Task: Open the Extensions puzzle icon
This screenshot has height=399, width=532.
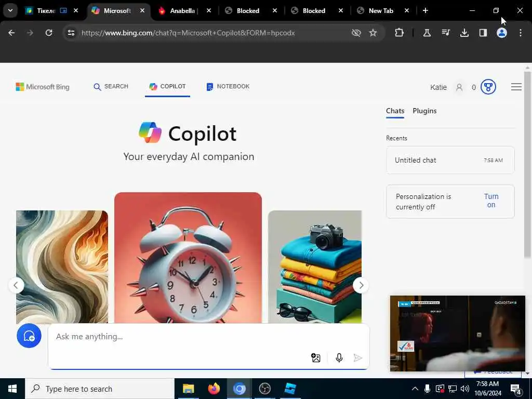Action: coord(400,33)
